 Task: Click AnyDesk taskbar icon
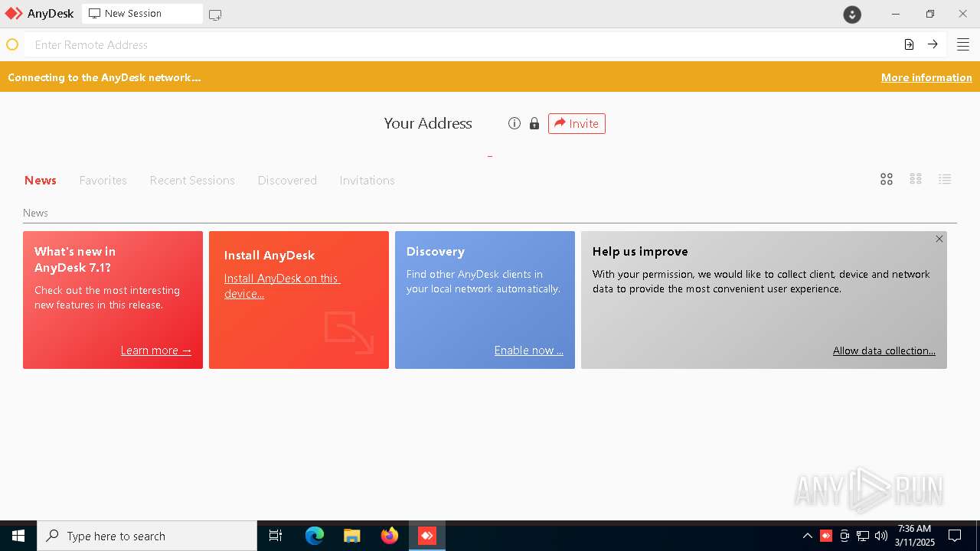click(427, 536)
